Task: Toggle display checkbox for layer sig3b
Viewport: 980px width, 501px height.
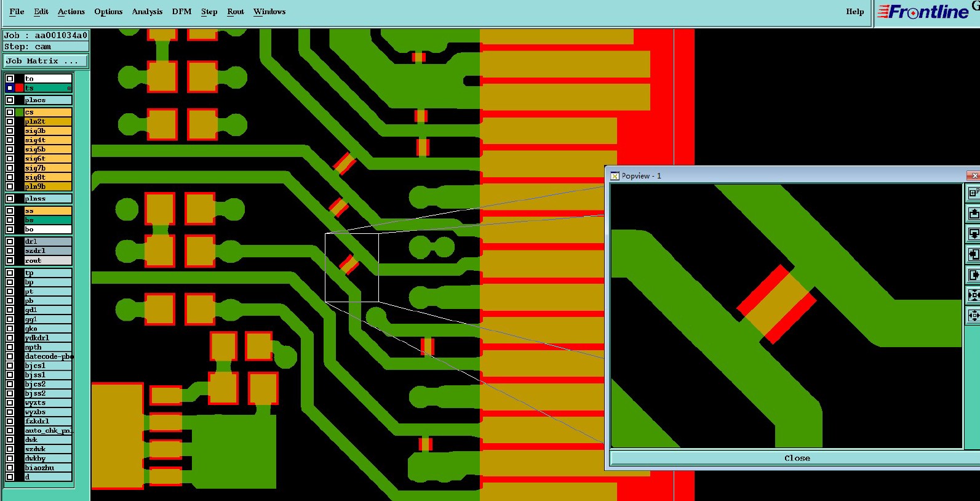Action: pos(10,130)
